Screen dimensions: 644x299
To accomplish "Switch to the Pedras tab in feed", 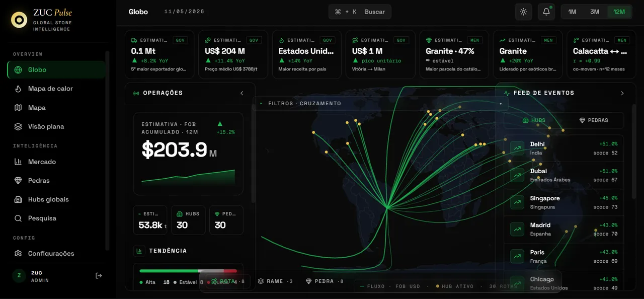I will (594, 120).
